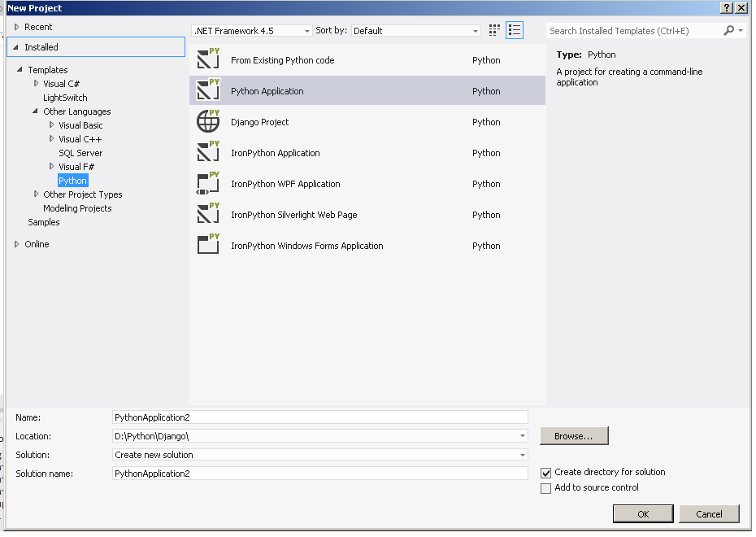Expand the Visual C++ node
Viewport: 756px width, 537px height.
[x=51, y=139]
